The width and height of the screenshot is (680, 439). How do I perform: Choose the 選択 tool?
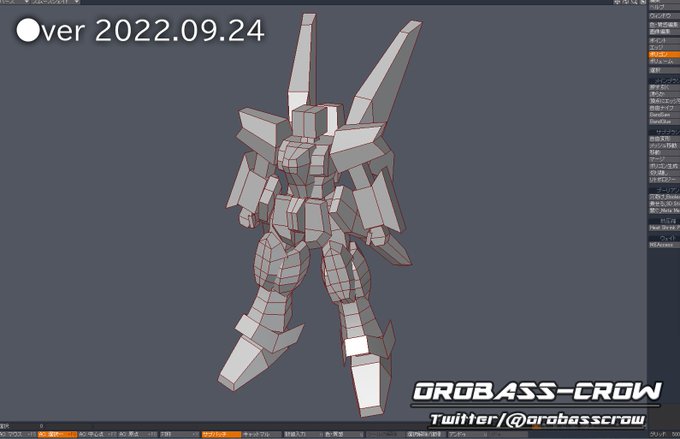664,70
